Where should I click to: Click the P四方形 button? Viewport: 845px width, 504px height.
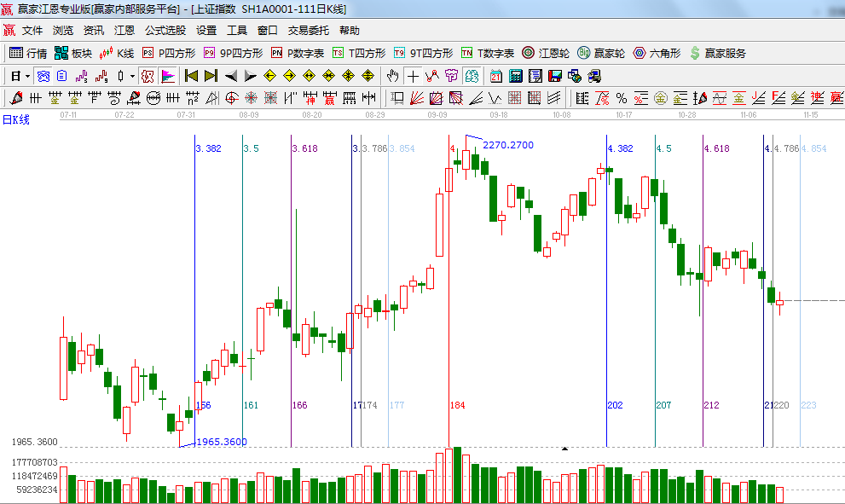(168, 53)
